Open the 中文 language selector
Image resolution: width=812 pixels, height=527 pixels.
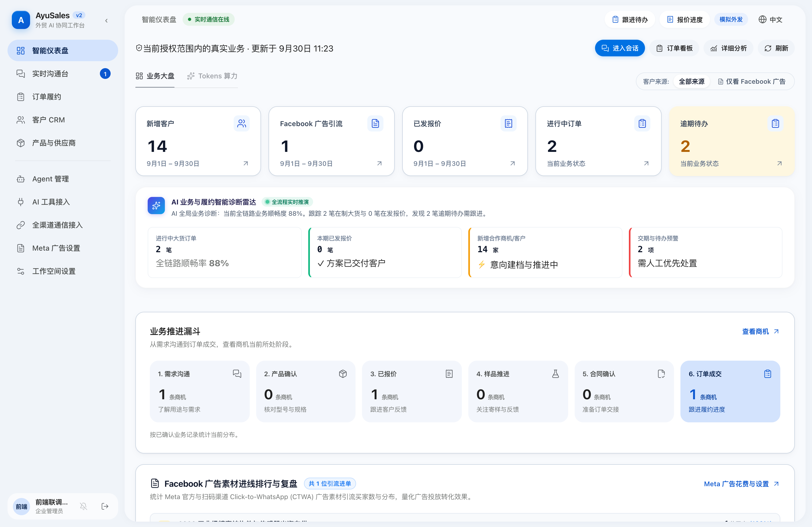770,19
